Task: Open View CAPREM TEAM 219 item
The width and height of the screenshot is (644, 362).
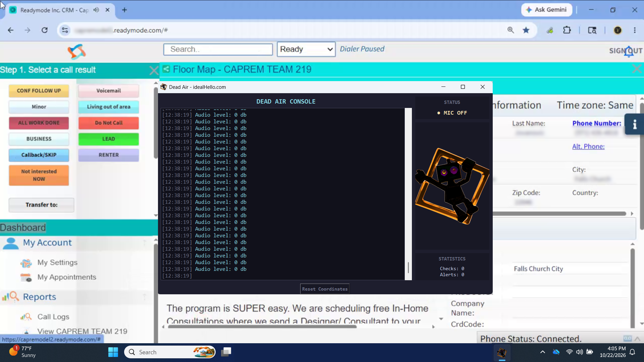Action: 82,331
